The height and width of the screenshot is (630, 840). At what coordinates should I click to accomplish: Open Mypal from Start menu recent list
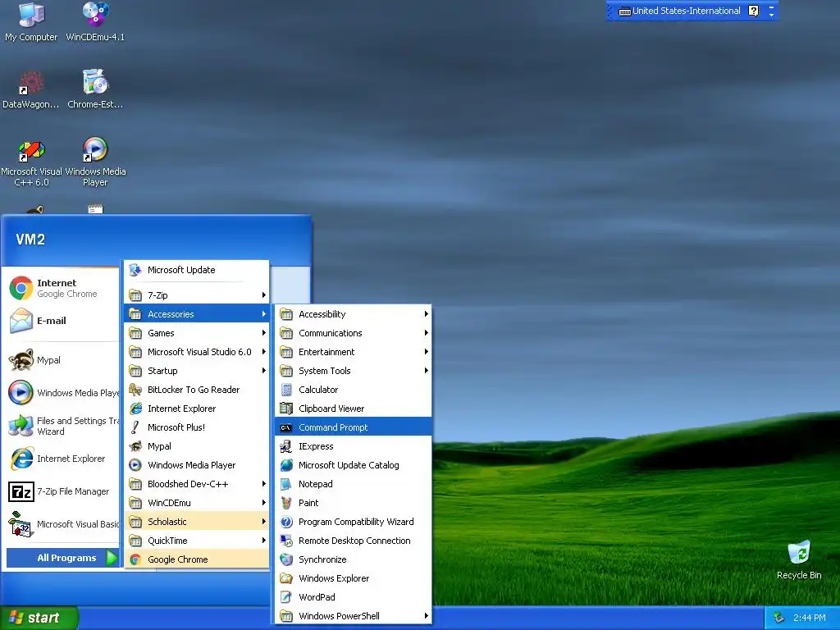(x=61, y=360)
